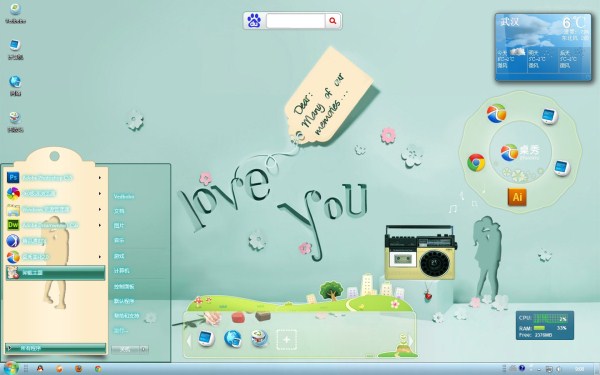This screenshot has height=375, width=600.
Task: Launch Chrome from the circular launcher
Action: tap(476, 163)
